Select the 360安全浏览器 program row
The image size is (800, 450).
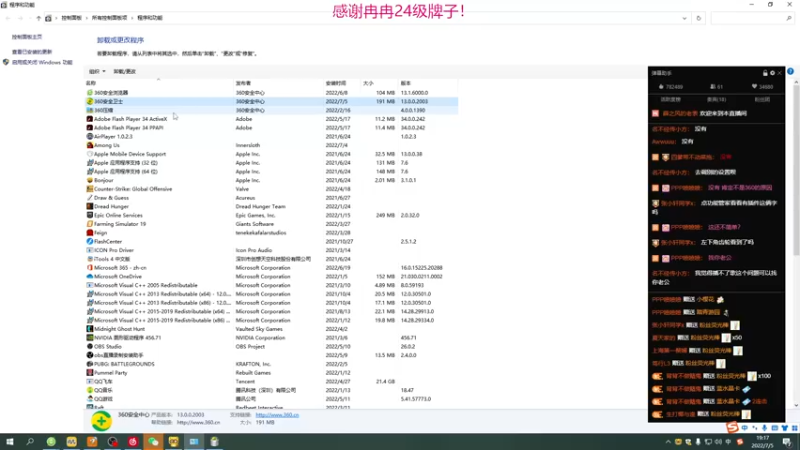[x=271, y=93]
